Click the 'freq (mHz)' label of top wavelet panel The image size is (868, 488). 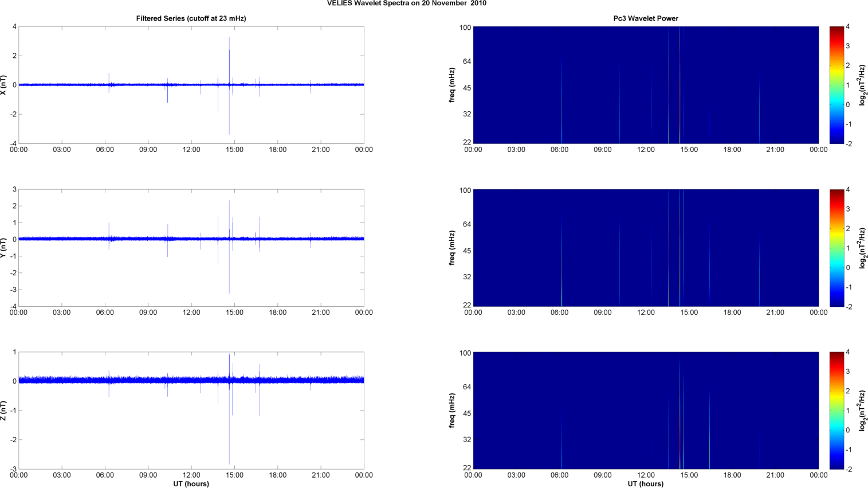click(452, 85)
